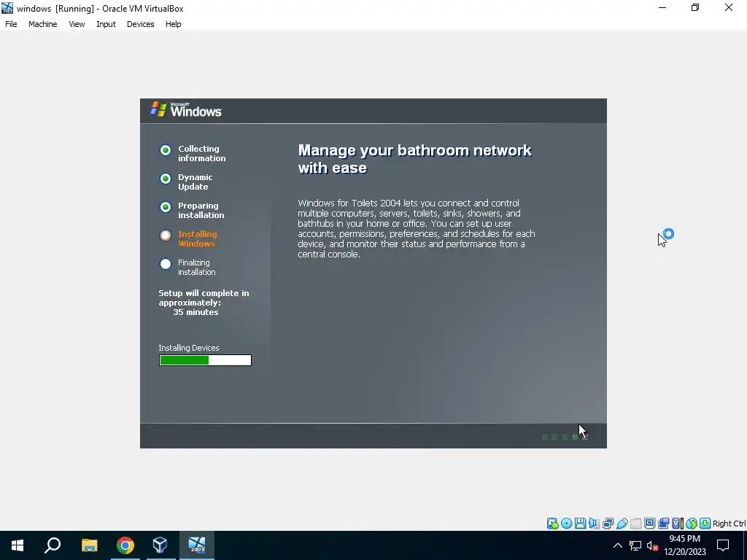Click the 'Manage your bathroom network' heading

click(414, 158)
